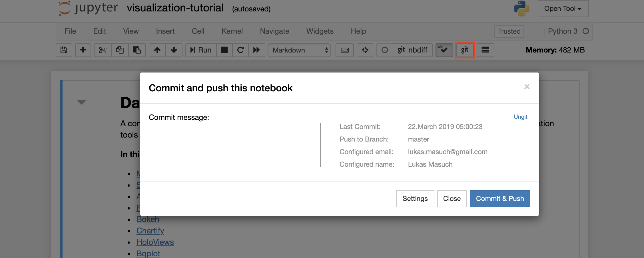
Task: Restart the kernel with the circular arrow
Action: (x=240, y=50)
